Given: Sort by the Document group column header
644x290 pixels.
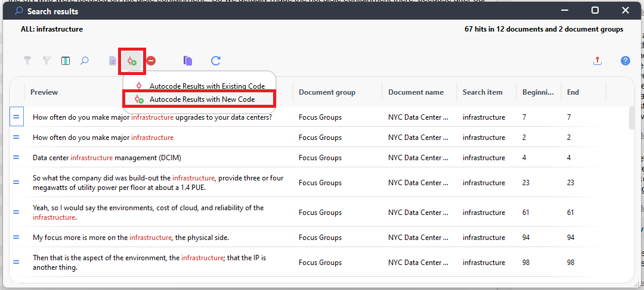Looking at the screenshot, I should [327, 92].
